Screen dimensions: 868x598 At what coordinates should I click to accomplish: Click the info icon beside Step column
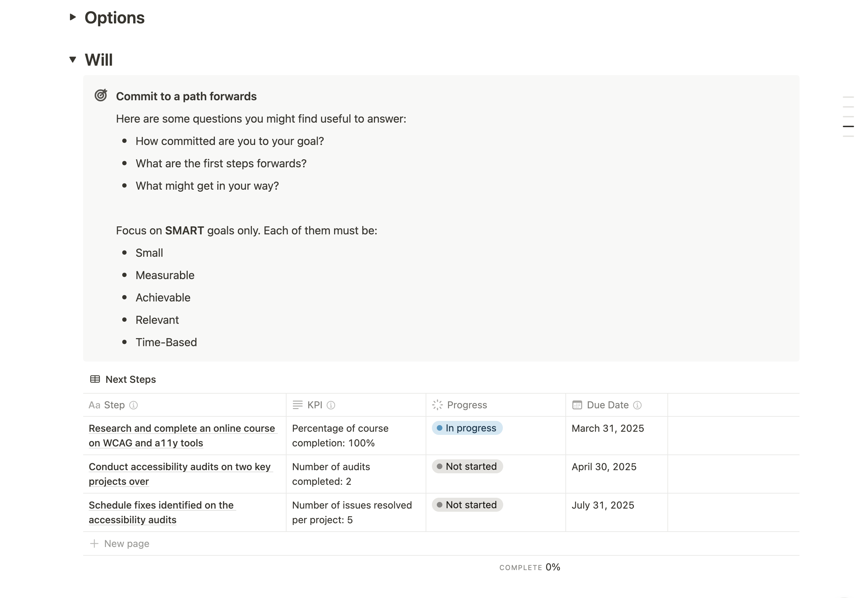pos(133,405)
